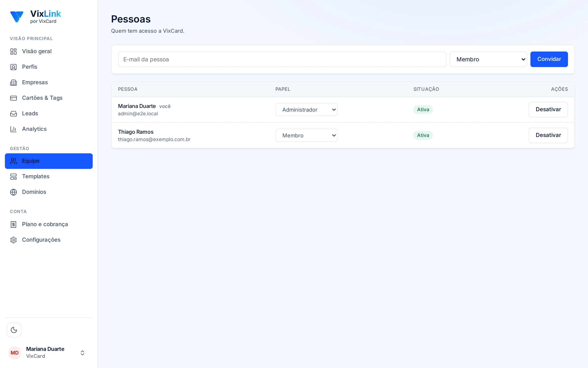Click the Empresas building icon
Viewport: 588px width, 368px height.
(x=13, y=83)
